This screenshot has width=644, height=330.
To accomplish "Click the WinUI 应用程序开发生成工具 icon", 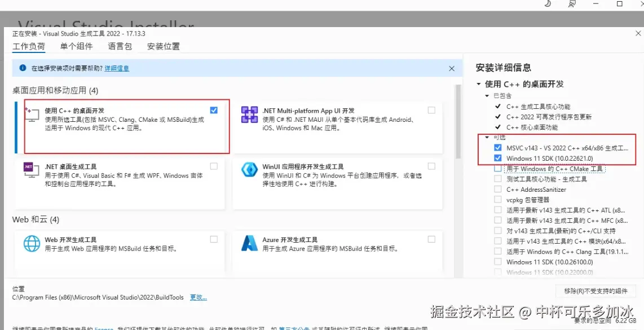I will (x=249, y=170).
